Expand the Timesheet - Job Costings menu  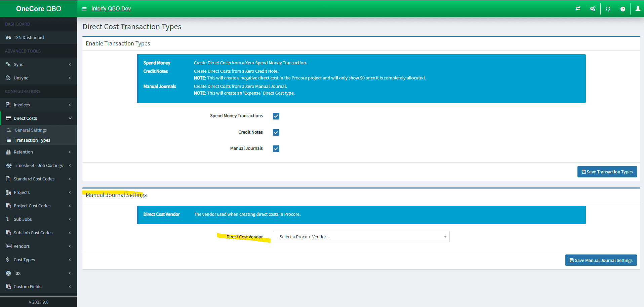[38, 166]
